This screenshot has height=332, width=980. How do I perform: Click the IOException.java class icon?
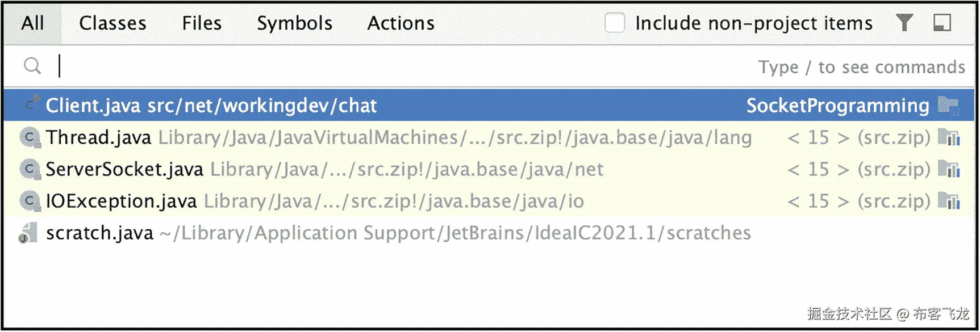[30, 201]
